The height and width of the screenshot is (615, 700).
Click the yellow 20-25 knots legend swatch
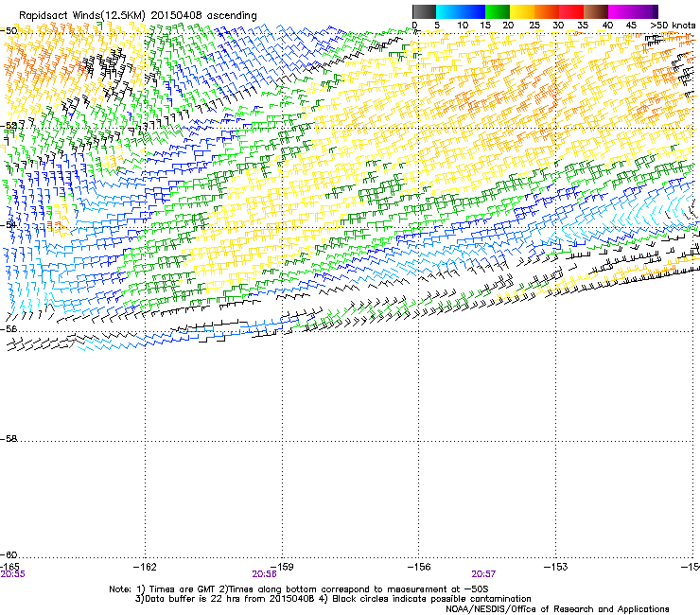click(522, 11)
